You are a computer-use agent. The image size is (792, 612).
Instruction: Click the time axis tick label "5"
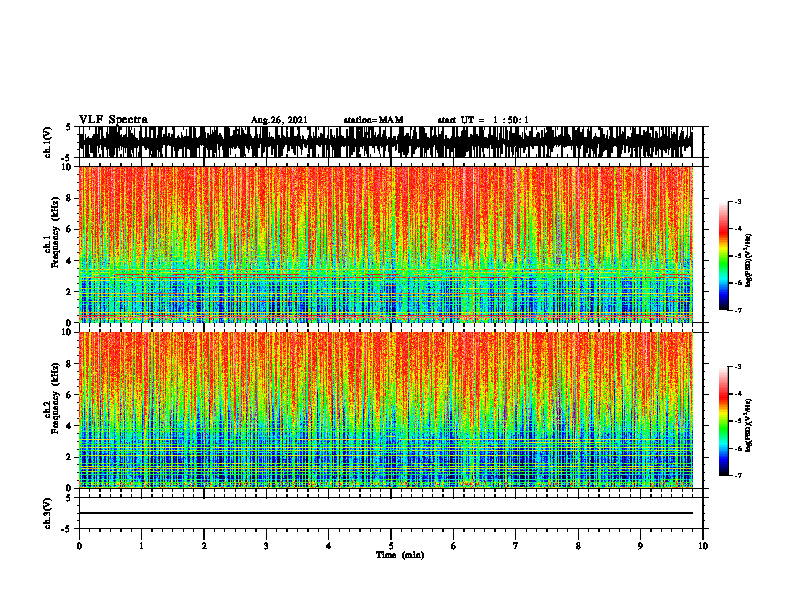coord(391,546)
